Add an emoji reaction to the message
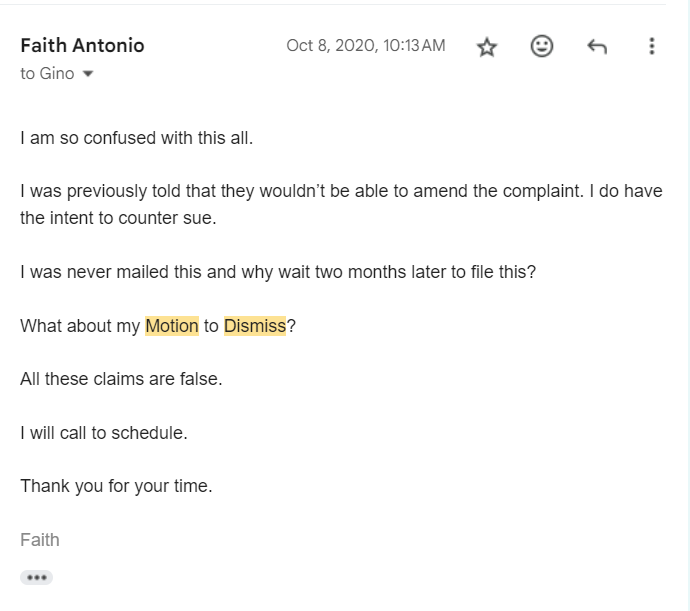This screenshot has width=690, height=611. 542,46
